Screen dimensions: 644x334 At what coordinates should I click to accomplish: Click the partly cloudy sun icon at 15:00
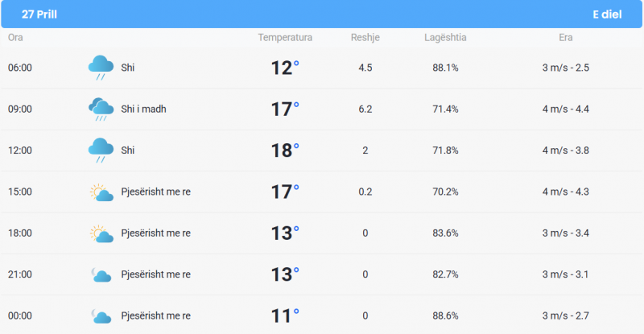[101, 192]
